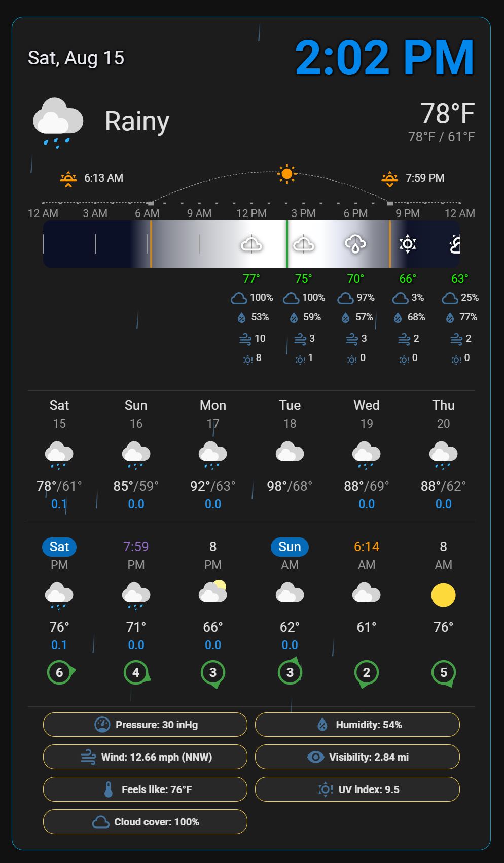504x863 pixels.
Task: Click the UV index: 9.5 pill
Action: click(357, 789)
